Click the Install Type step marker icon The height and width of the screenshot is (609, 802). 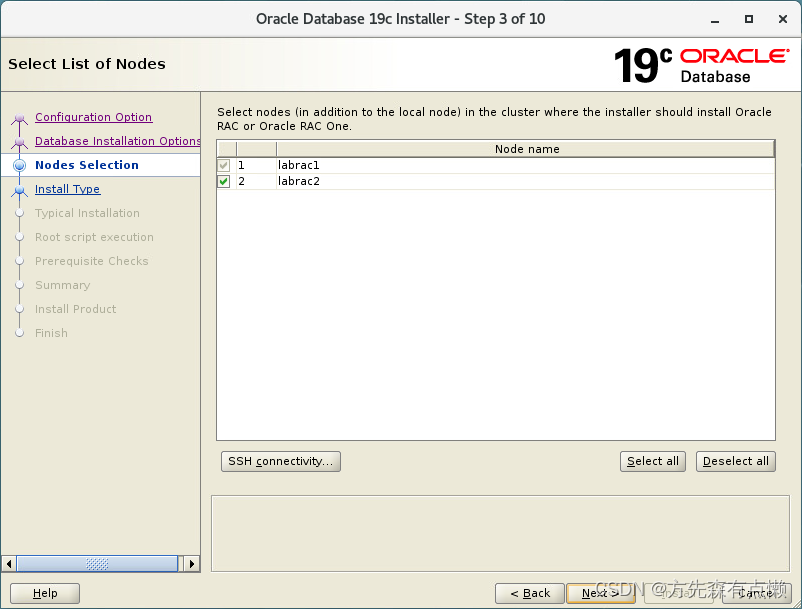[x=19, y=191]
